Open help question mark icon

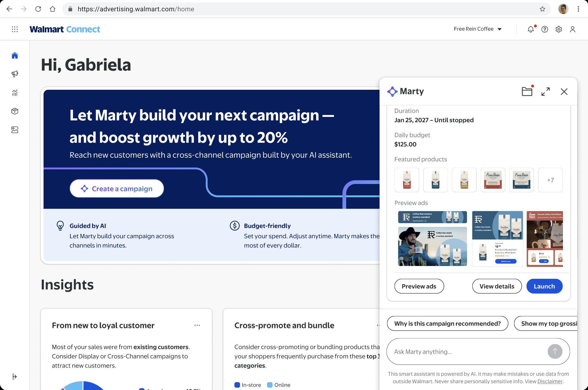(545, 29)
